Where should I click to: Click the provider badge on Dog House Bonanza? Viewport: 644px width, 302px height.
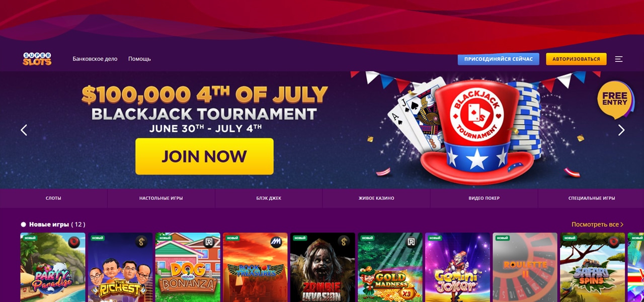coord(209,242)
